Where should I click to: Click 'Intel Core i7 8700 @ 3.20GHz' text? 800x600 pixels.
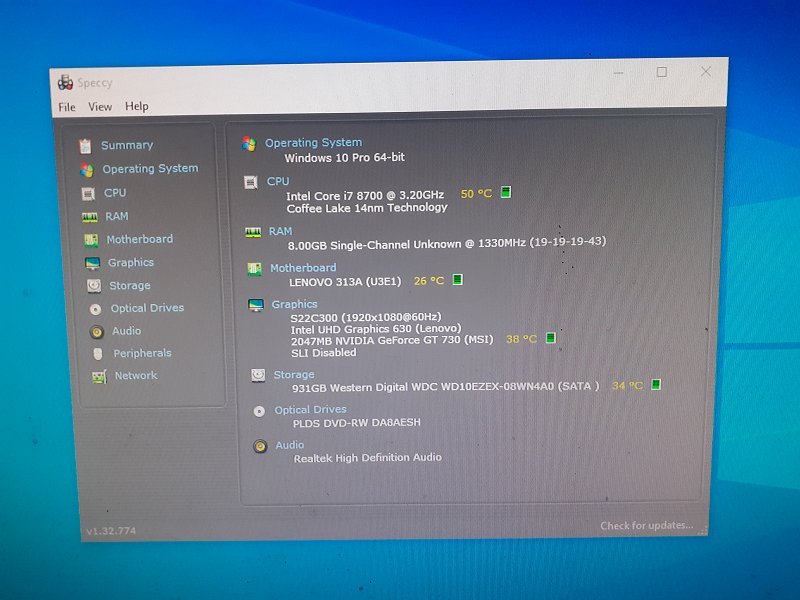tap(365, 195)
